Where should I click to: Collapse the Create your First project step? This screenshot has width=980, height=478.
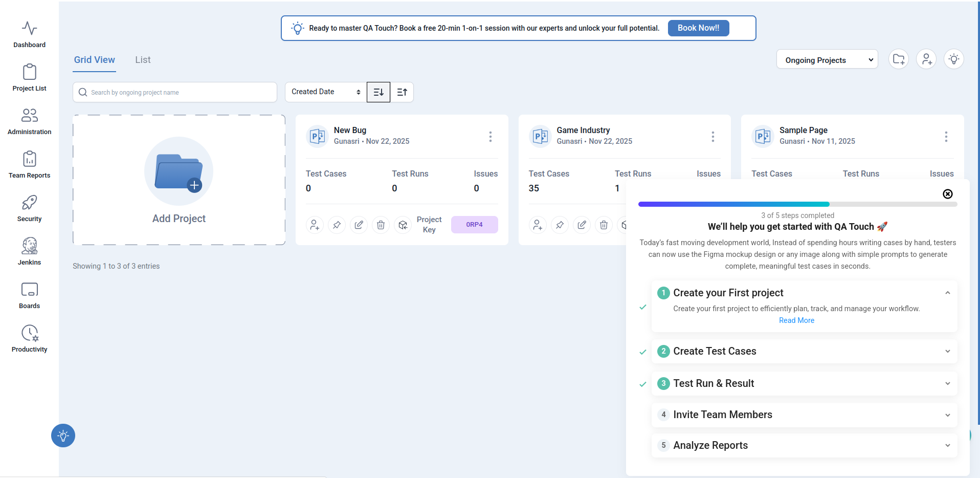pyautogui.click(x=947, y=293)
